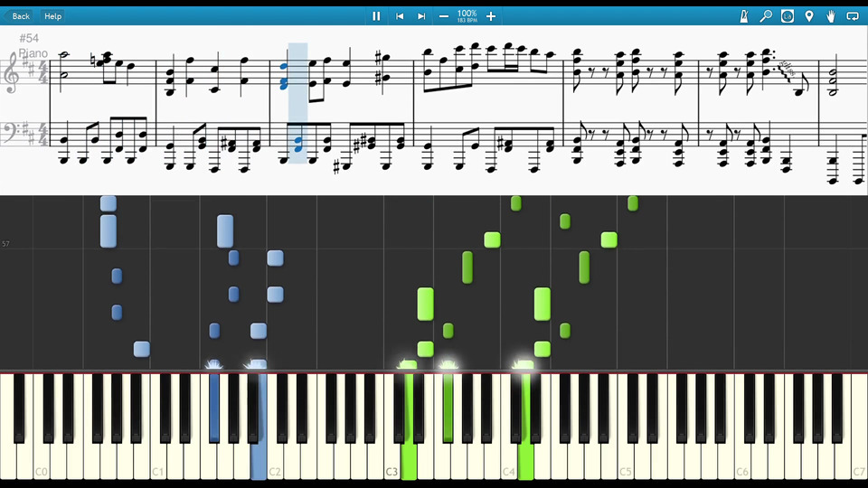Decrease tempo with the minus button
Viewport: 868px width, 488px height.
[x=443, y=16]
